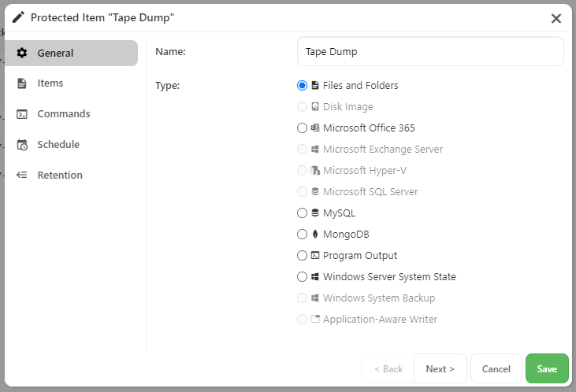The height and width of the screenshot is (392, 576).
Task: Choose the MongoDB type radio button
Action: 302,234
